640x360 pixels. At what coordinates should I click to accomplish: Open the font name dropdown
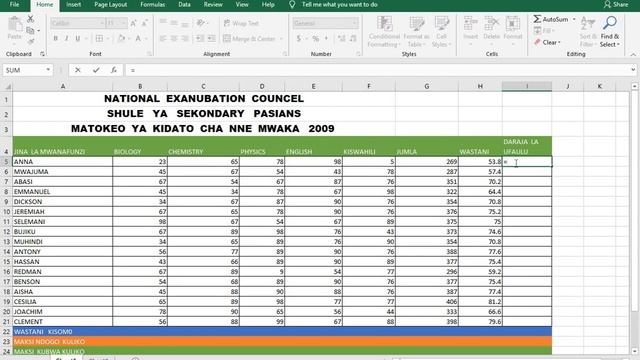pos(102,23)
